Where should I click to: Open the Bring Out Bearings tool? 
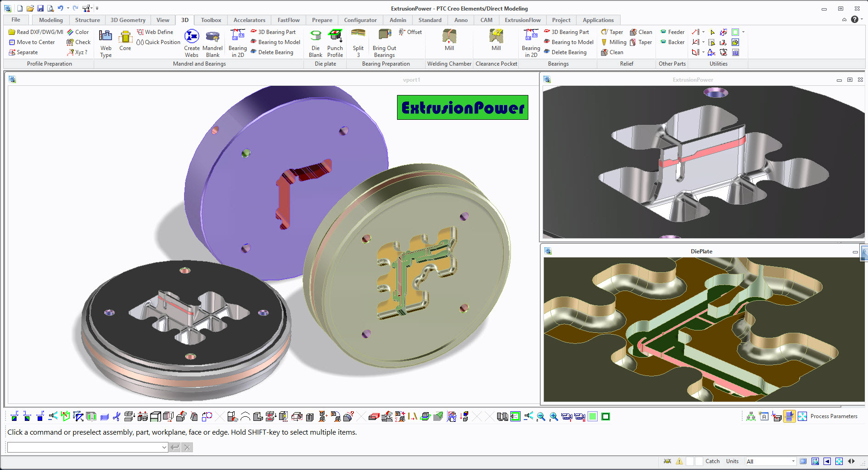click(384, 43)
